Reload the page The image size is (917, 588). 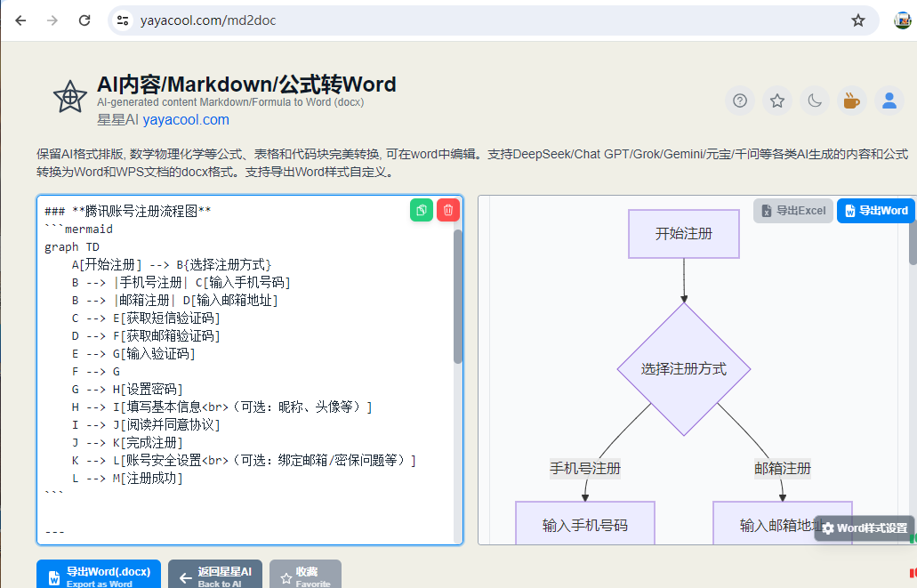click(x=84, y=20)
